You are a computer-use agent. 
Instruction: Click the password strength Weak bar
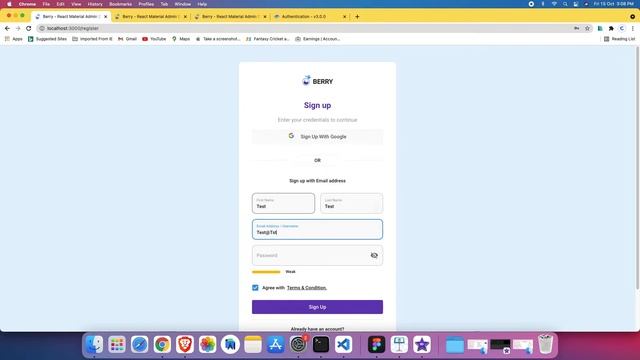click(x=266, y=272)
